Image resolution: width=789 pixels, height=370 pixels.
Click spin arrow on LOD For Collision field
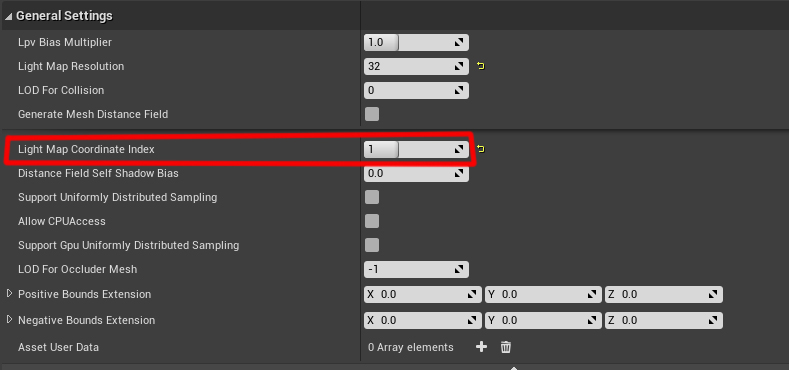[459, 91]
